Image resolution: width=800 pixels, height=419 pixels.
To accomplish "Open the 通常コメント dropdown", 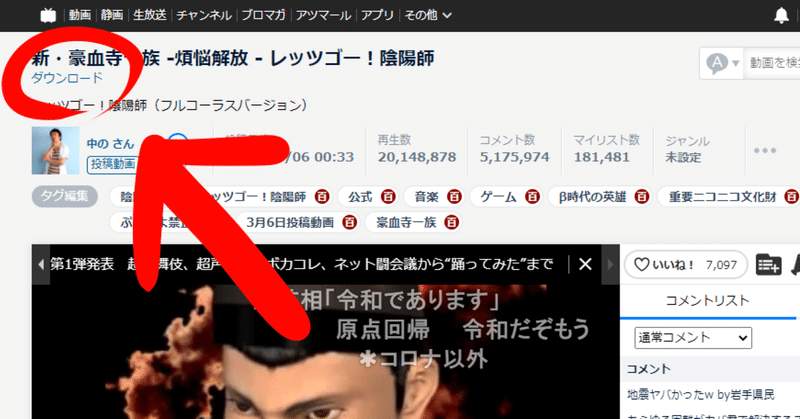I will [693, 338].
